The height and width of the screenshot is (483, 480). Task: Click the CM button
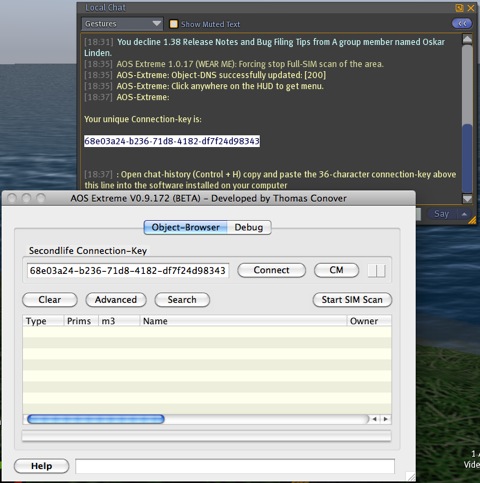tap(336, 270)
